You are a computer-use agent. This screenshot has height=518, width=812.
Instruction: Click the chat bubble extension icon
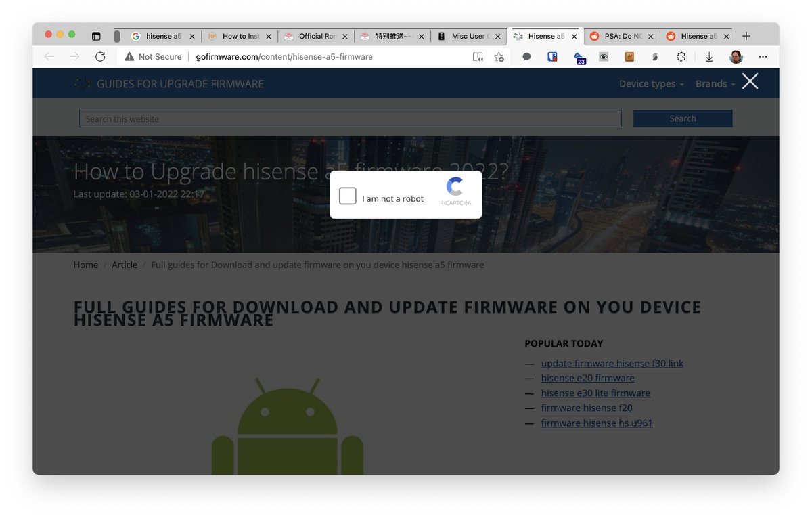[x=526, y=57]
